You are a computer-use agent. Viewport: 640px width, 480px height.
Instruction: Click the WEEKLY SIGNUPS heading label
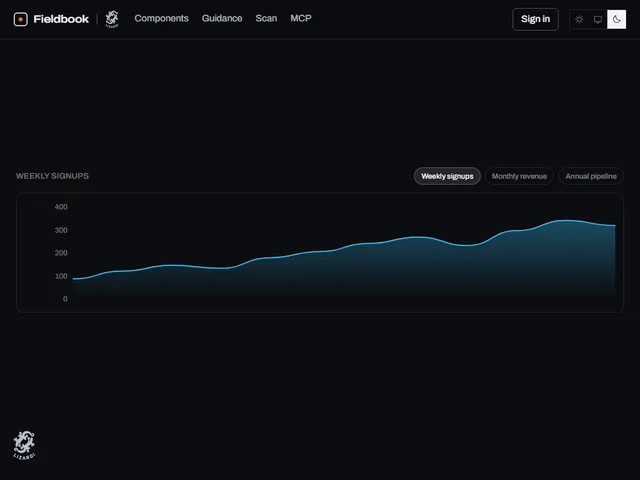[x=52, y=176]
